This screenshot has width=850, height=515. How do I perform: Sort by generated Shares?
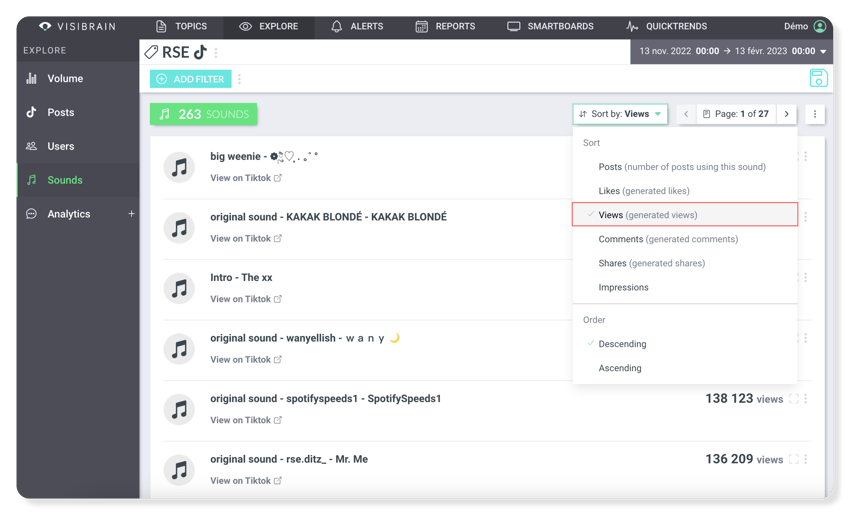pyautogui.click(x=685, y=263)
